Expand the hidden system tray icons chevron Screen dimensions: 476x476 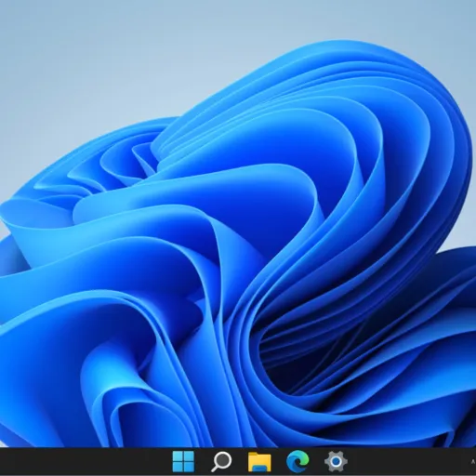[473, 462]
